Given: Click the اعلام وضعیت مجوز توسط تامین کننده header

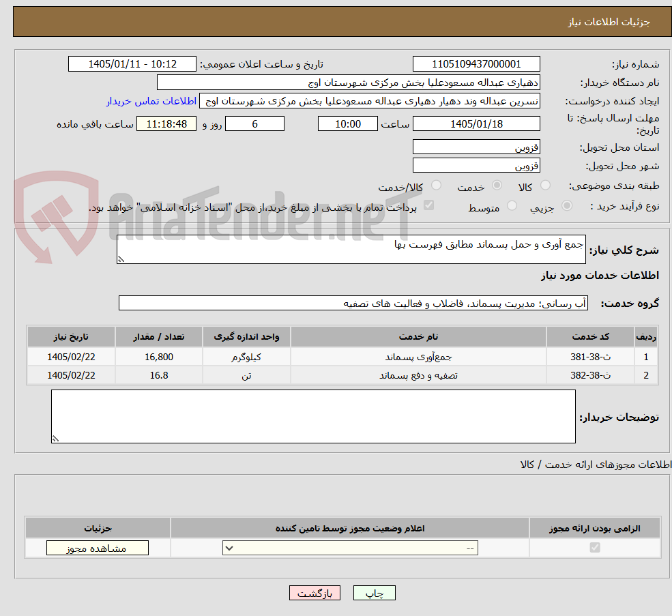Looking at the screenshot, I should point(350,528).
